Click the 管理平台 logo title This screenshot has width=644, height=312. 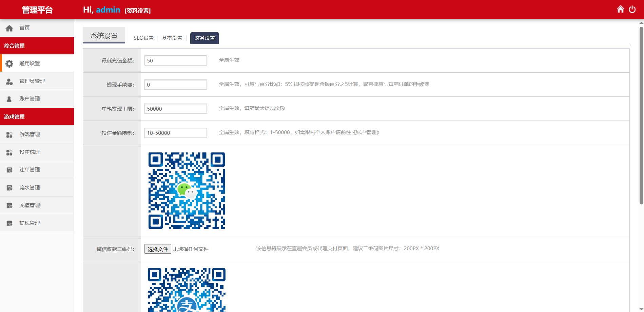pos(37,10)
